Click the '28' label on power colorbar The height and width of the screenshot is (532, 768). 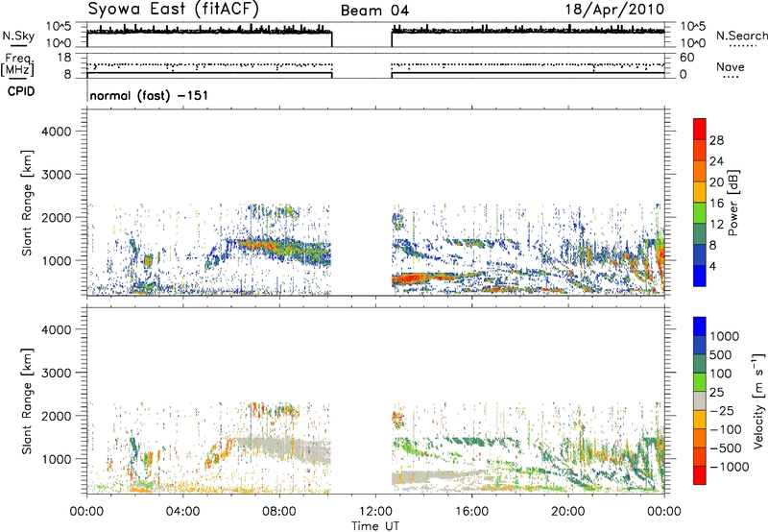pyautogui.click(x=716, y=140)
